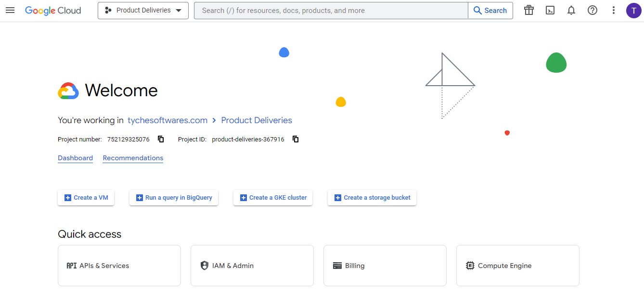Click Create a GKE cluster button

point(273,198)
